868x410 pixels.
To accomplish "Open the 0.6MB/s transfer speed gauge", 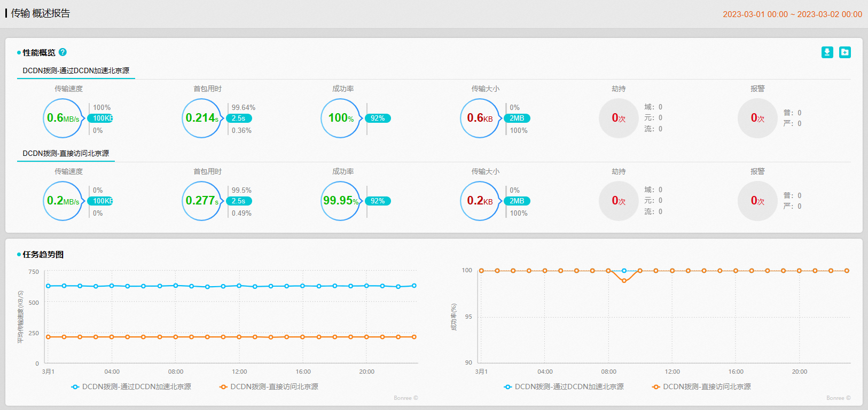I will [x=63, y=118].
